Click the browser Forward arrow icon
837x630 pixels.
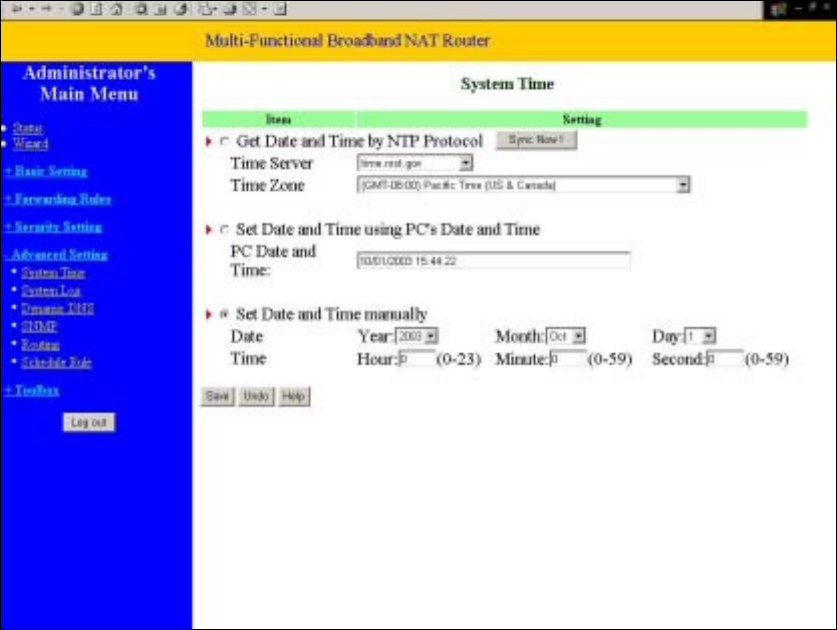tap(46, 9)
